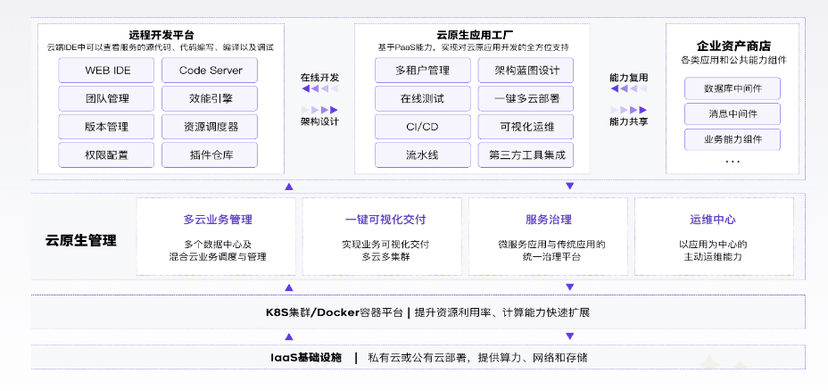Click the text 混合云业务调度与管理
The height and width of the screenshot is (391, 828).
point(218,257)
